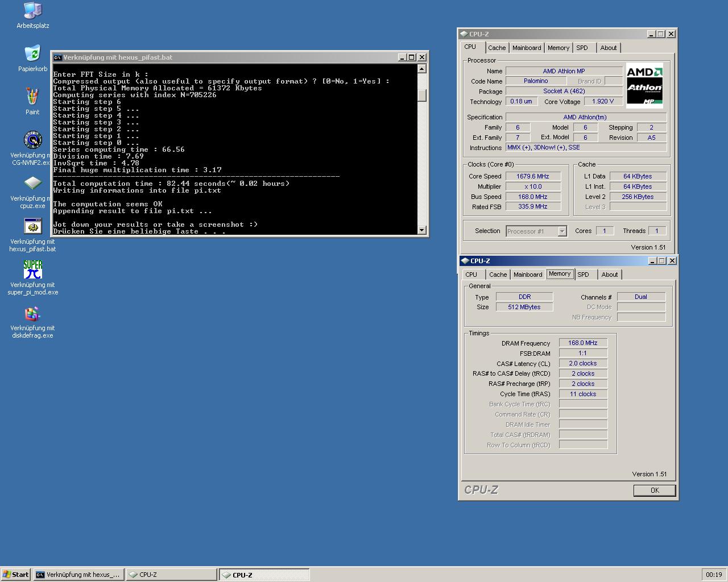Click the taskbar clock 00:19
728x582 pixels.
714,575
